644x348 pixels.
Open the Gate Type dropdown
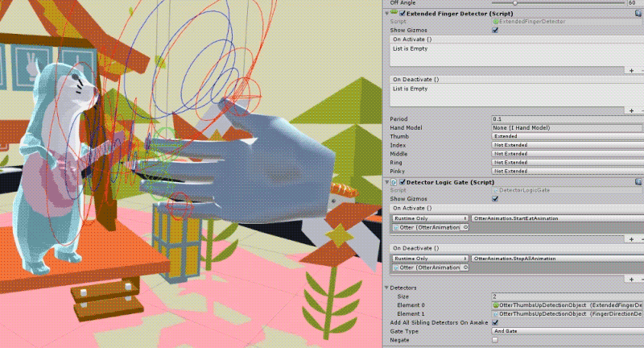568,331
